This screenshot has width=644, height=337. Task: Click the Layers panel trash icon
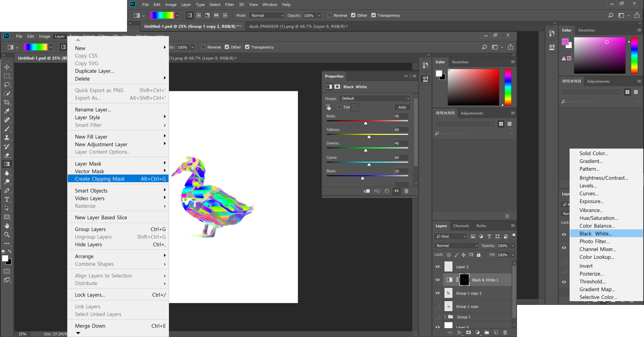pyautogui.click(x=505, y=332)
